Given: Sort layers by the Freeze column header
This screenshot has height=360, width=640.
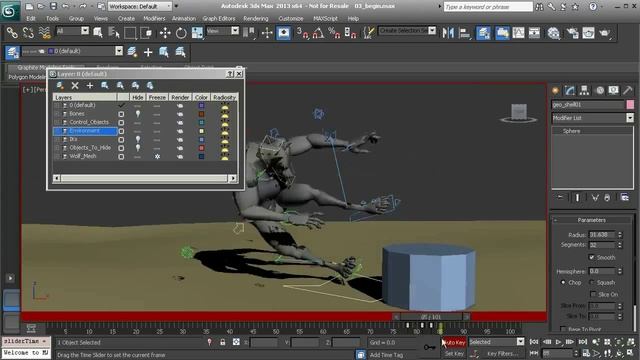Looking at the screenshot, I should tap(157, 98).
